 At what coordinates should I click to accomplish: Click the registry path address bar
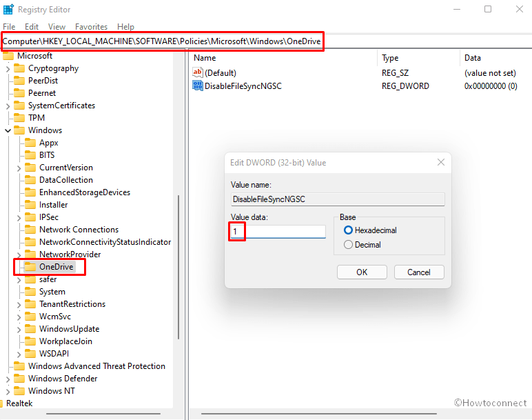tap(266, 41)
